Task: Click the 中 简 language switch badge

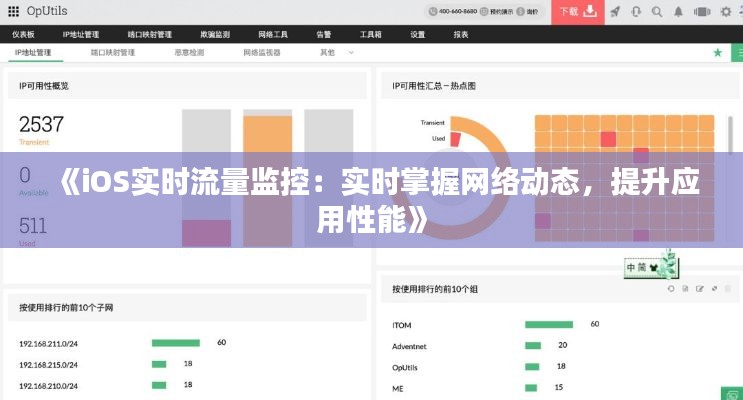Action: [x=651, y=267]
